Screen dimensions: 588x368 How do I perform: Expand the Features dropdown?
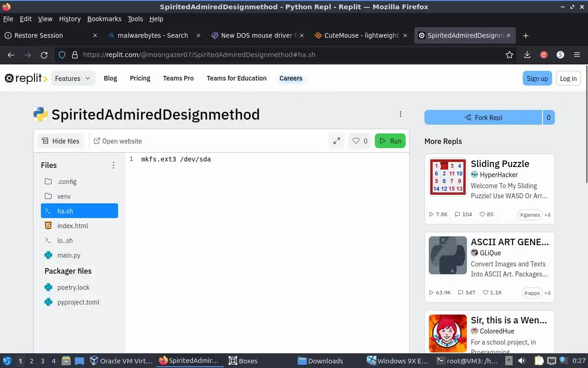coord(73,78)
